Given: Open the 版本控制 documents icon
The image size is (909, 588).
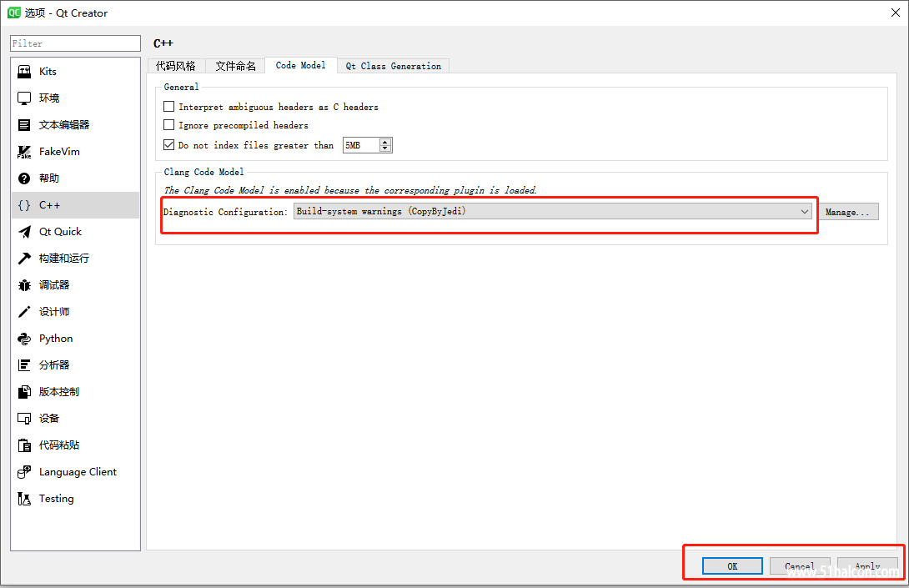Looking at the screenshot, I should (x=24, y=392).
